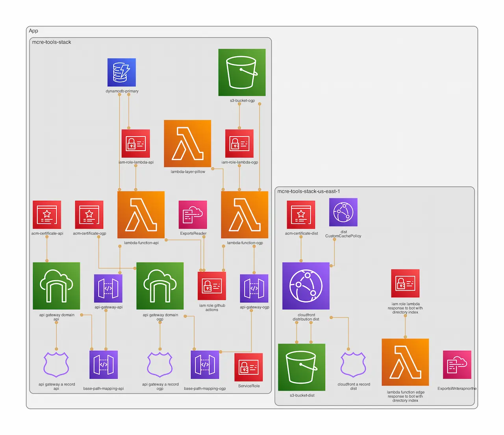Click the mcre-tools-stack group label
This screenshot has height=435, width=504.
tap(52, 42)
